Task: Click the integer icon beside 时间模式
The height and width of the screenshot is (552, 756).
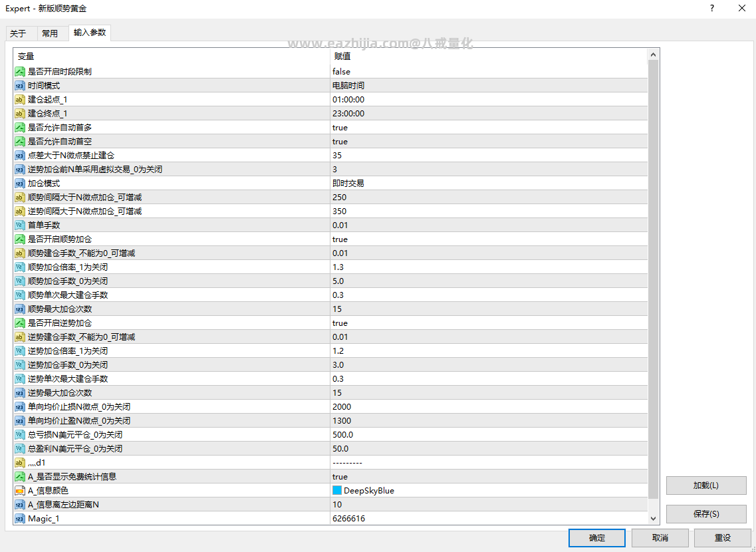Action: (20, 86)
